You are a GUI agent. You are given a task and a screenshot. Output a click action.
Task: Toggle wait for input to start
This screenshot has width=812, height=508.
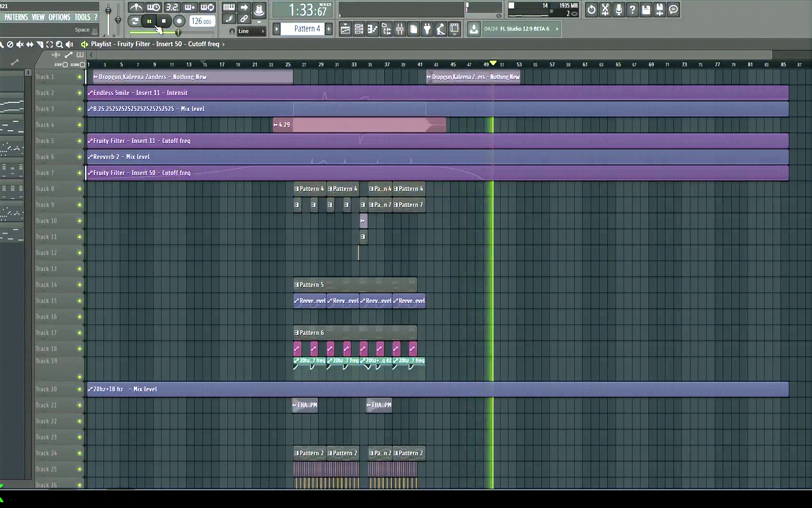(154, 7)
